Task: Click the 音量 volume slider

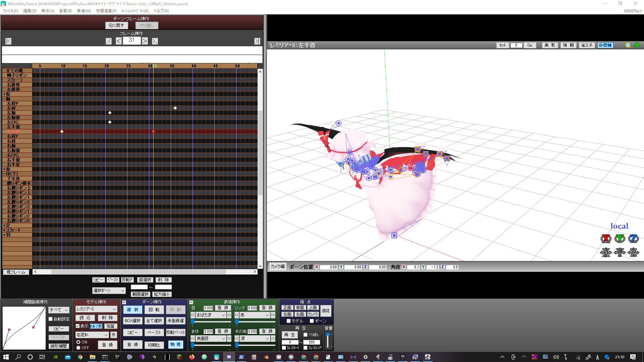Action: 328,340
